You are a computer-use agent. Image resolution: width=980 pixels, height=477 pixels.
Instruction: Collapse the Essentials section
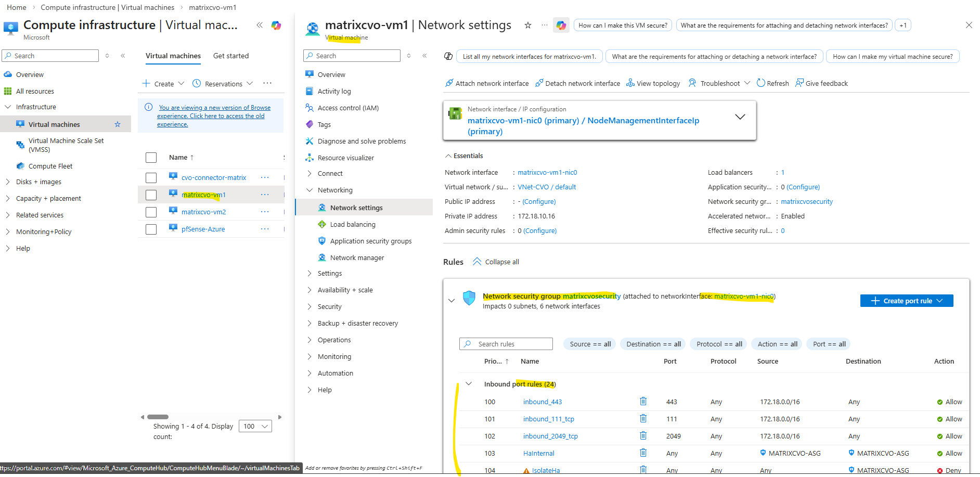pyautogui.click(x=464, y=156)
